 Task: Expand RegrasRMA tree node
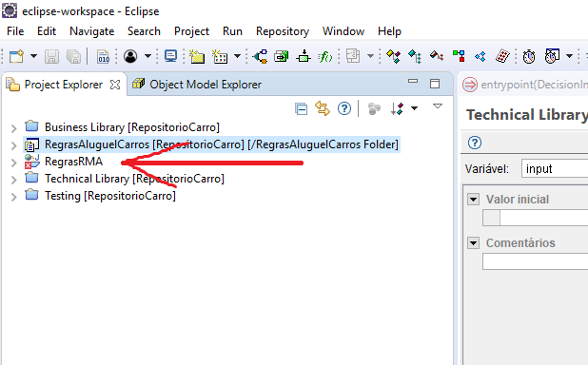click(14, 163)
